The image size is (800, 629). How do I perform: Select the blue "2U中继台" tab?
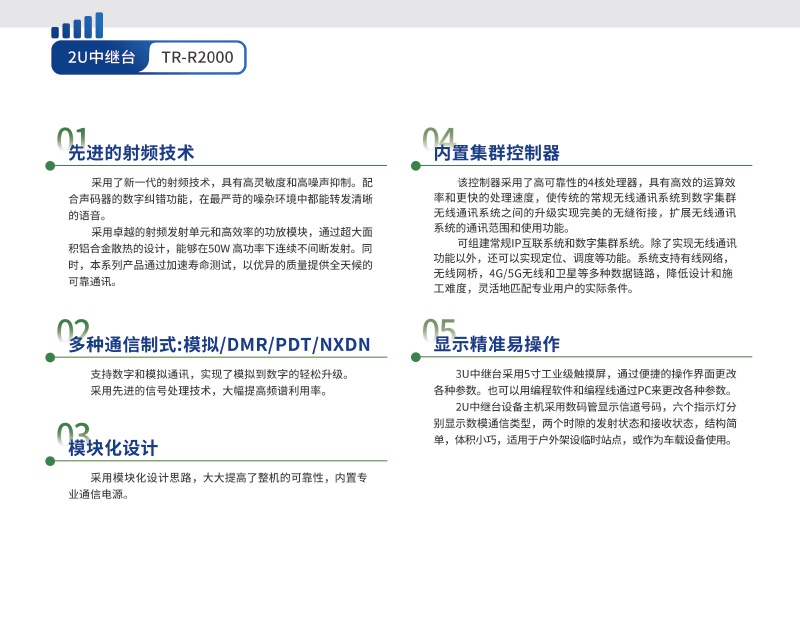coord(101,58)
